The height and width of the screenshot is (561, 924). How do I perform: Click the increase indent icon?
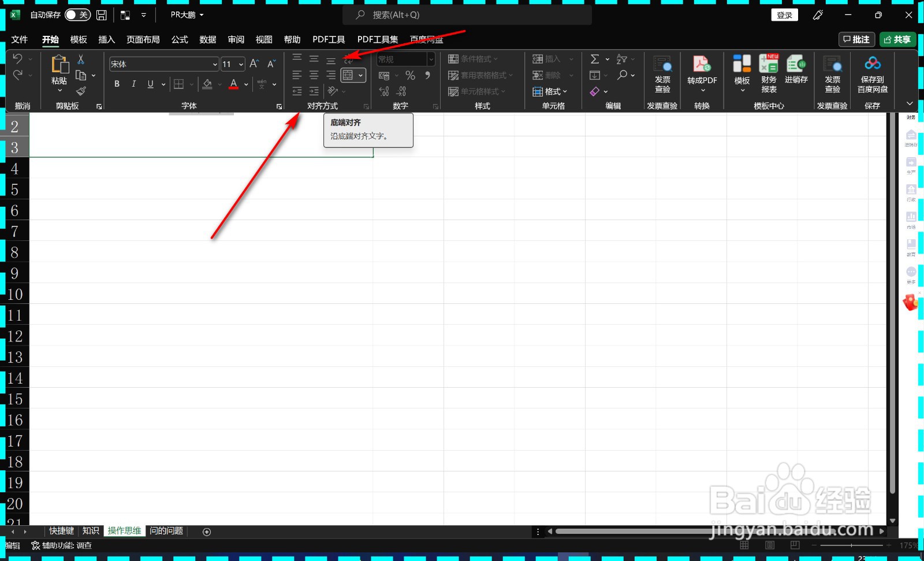[314, 91]
